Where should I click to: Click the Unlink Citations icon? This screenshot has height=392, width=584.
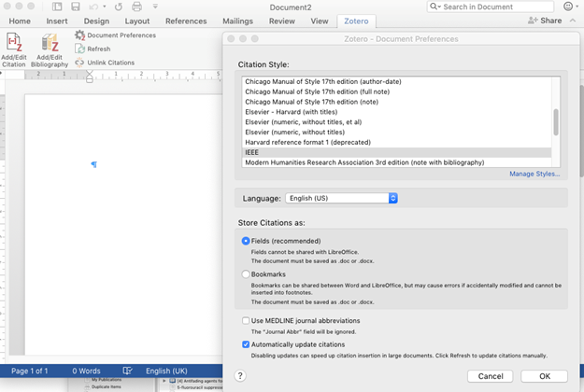coord(79,63)
